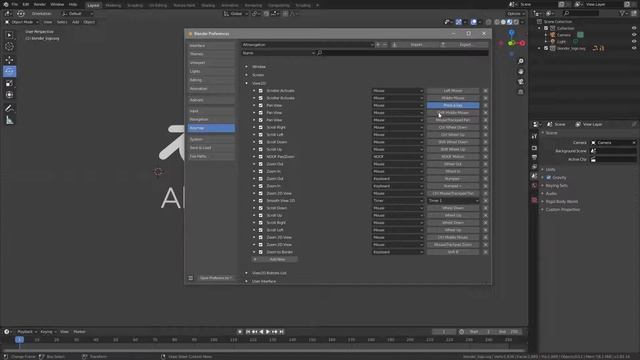Expand the Units panel in Scene properties
Screen dimensions: 640x360
(x=550, y=169)
